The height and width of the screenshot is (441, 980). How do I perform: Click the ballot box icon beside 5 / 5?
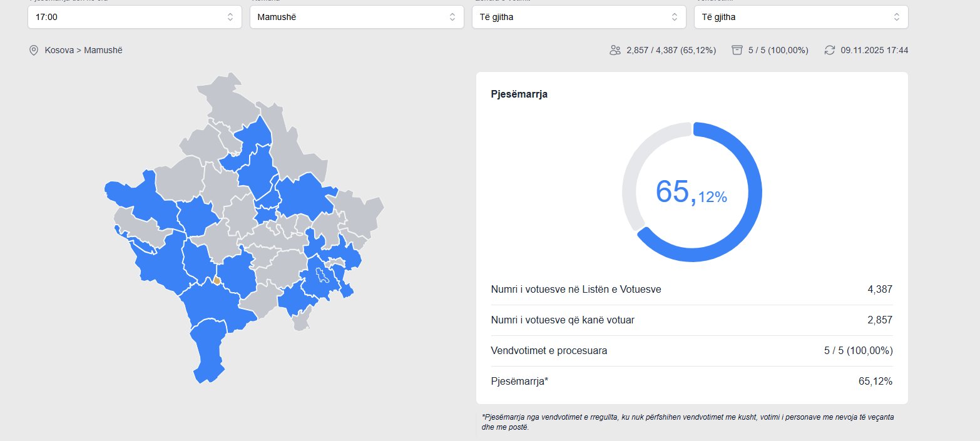pyautogui.click(x=737, y=50)
